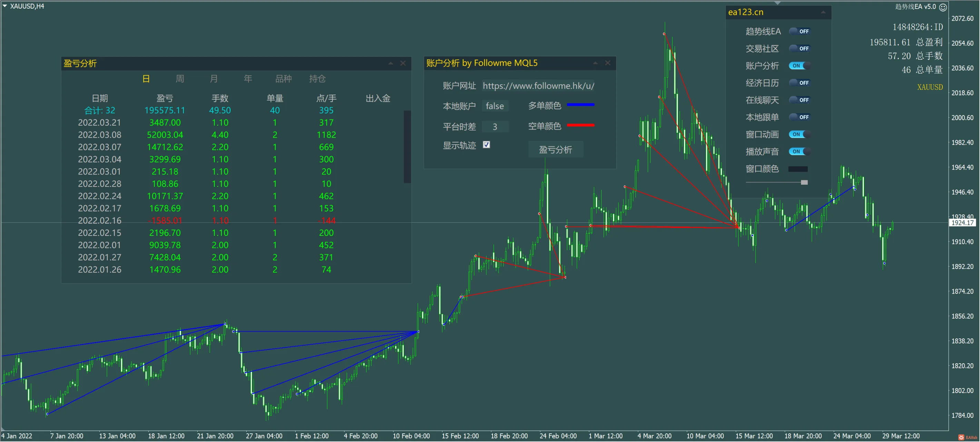Click the yellow XAUUSD symbol label
Viewport: 980px width, 442px height.
pos(930,87)
